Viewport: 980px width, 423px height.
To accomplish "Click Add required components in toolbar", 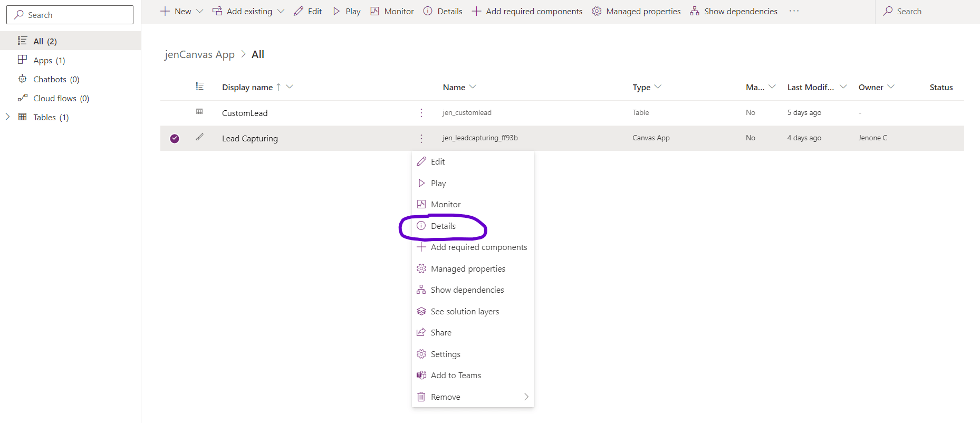I will (x=527, y=11).
